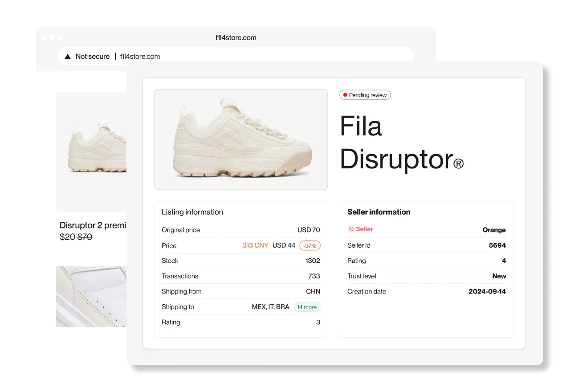Click the Shipping to value MEX, IT, BRA

[x=271, y=307]
